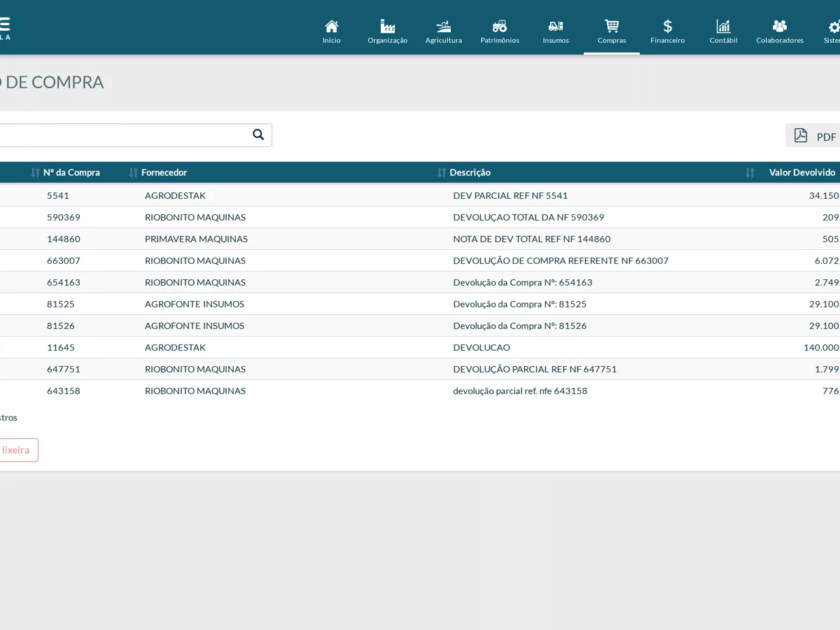The height and width of the screenshot is (630, 840).
Task: Click purchase number 663007
Action: point(64,260)
